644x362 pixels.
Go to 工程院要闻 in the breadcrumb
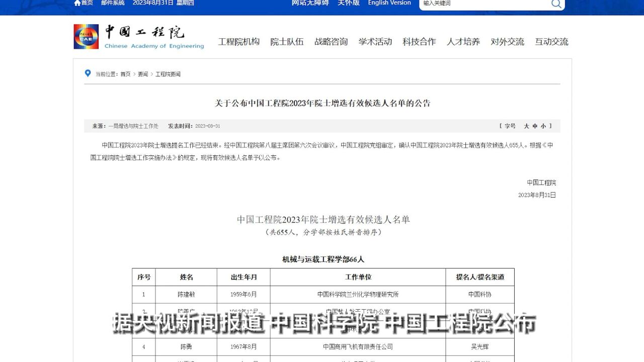tap(168, 74)
